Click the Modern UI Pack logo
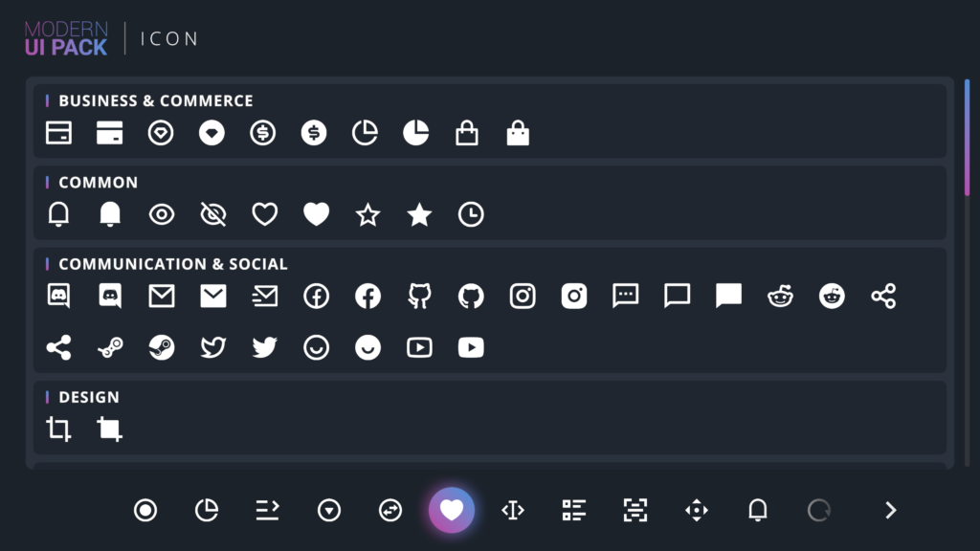Image resolution: width=980 pixels, height=551 pixels. (67, 37)
